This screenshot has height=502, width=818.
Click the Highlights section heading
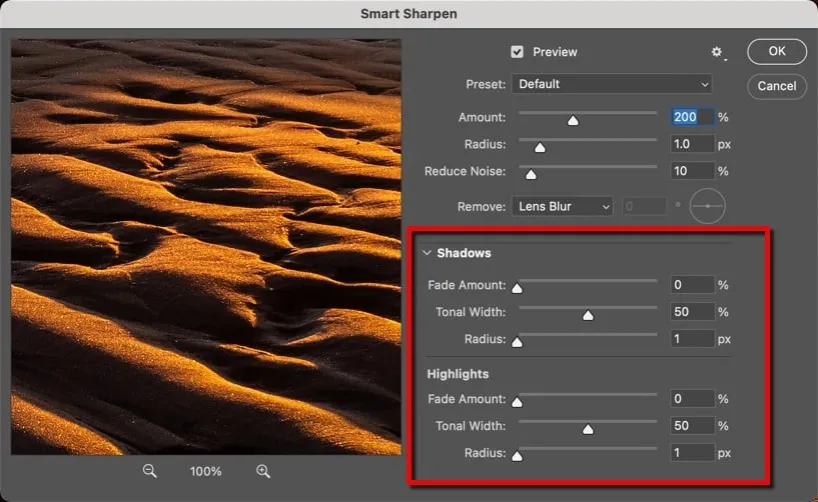[x=458, y=374]
